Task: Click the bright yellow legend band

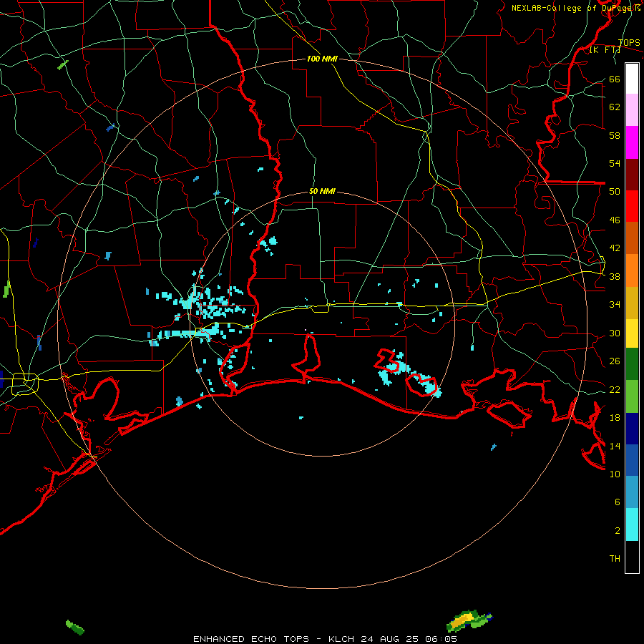Action: (x=632, y=333)
